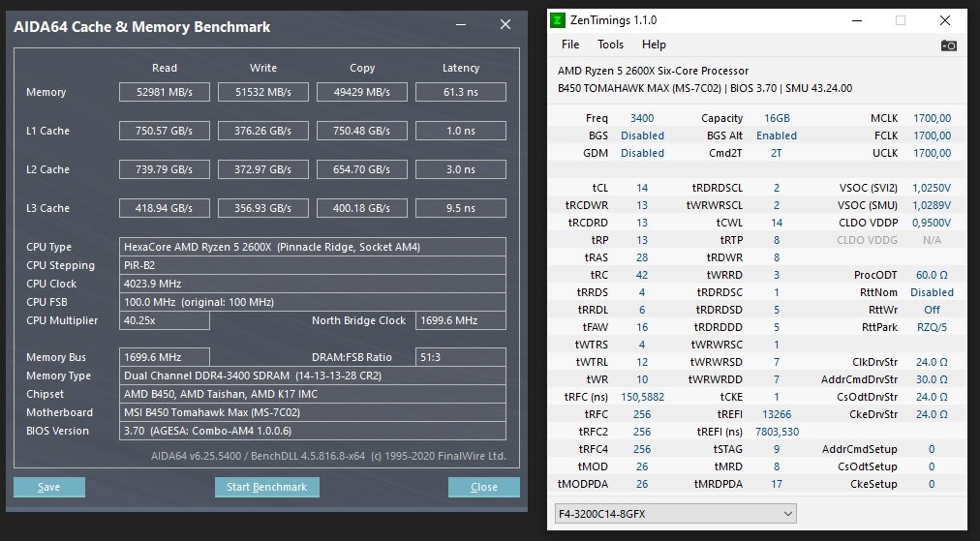
Task: Click the RttNom value Disabled
Action: (932, 292)
